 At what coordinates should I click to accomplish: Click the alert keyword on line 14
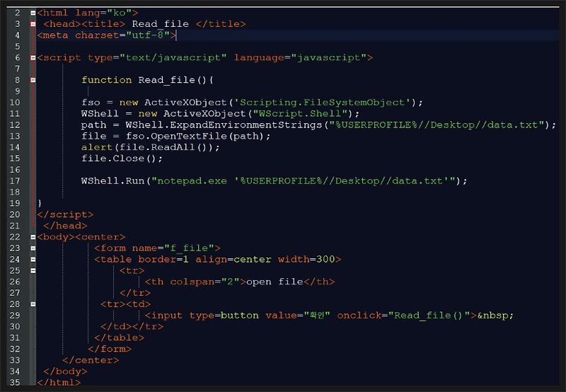[97, 147]
